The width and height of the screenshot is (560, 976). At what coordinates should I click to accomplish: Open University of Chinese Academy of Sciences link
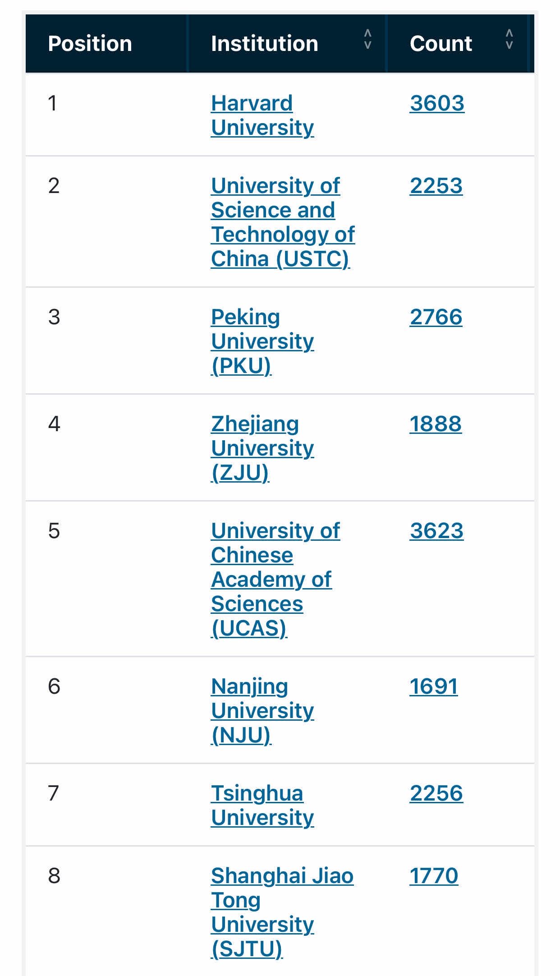coord(275,580)
